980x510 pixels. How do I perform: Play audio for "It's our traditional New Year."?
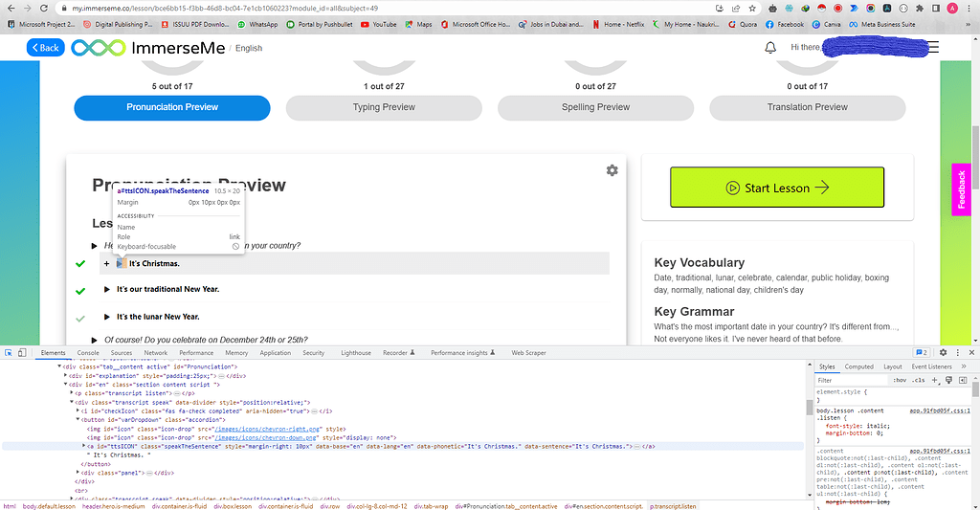tap(109, 289)
